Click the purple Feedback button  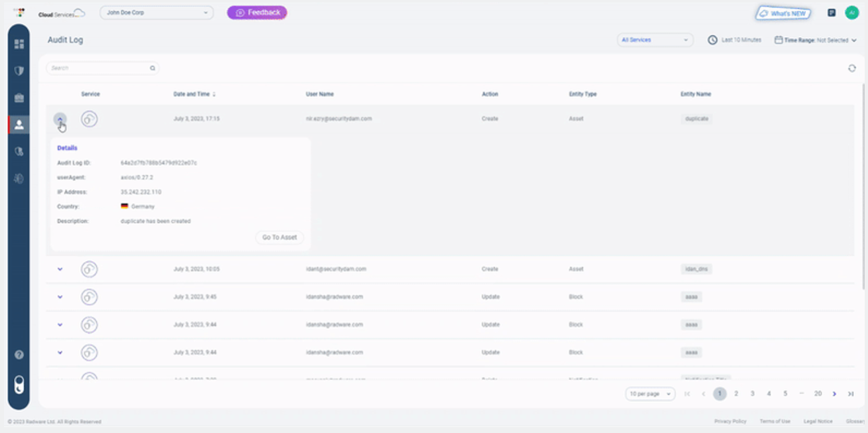point(257,13)
